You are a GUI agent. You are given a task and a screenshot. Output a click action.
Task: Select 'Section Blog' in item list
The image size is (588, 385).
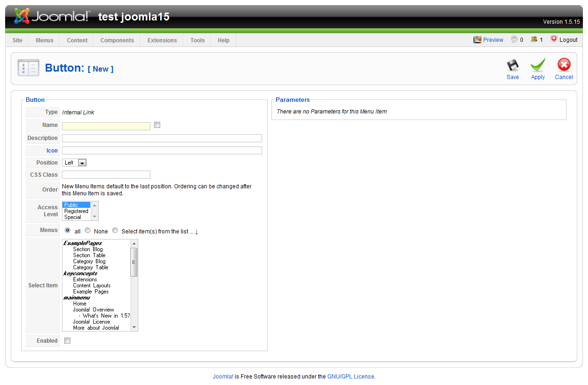[88, 249]
